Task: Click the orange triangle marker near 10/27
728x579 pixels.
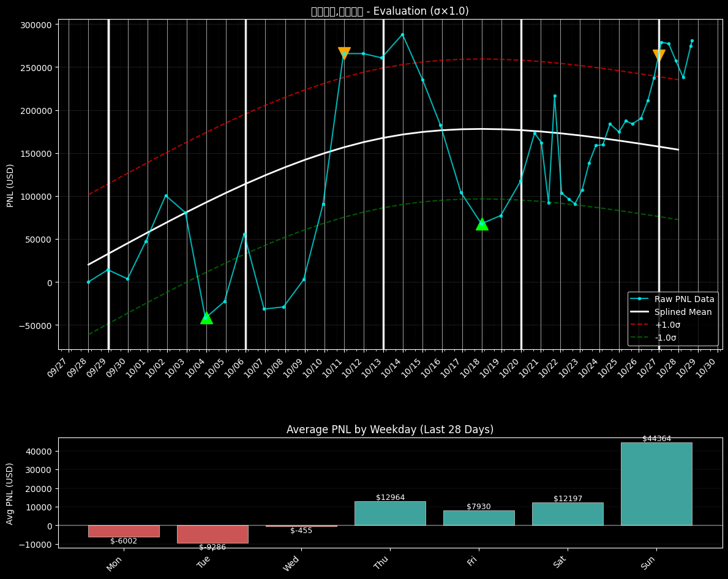Action: click(x=659, y=55)
